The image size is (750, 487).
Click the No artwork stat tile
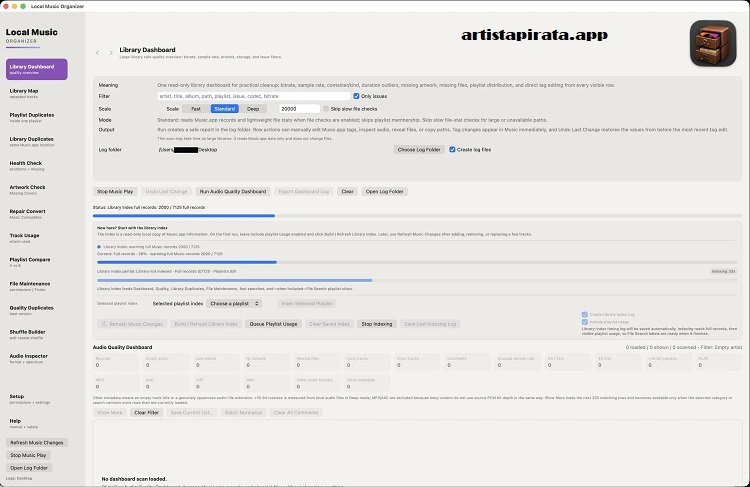[x=267, y=362]
